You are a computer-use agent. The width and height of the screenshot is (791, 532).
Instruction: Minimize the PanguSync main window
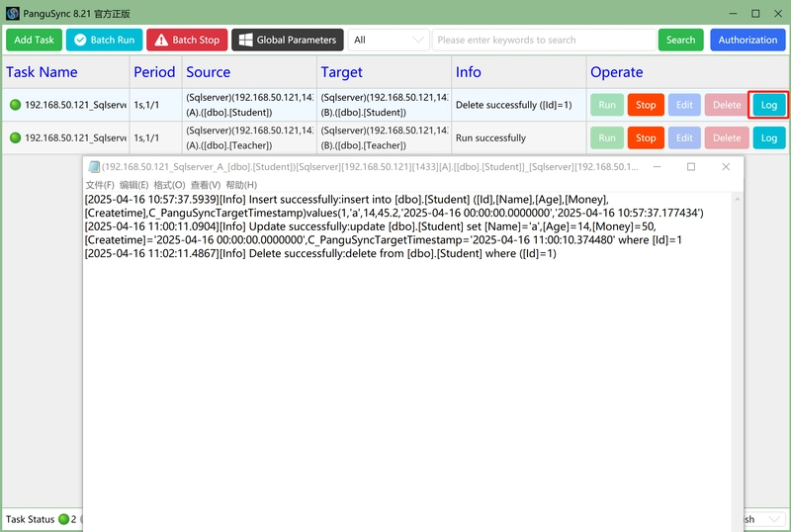pos(733,14)
